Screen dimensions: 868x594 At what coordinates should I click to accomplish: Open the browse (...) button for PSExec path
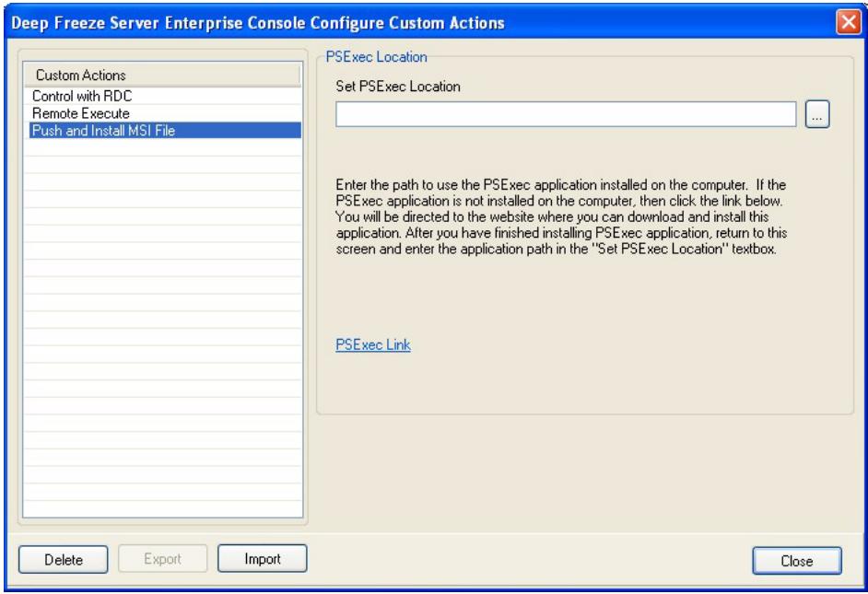pos(817,114)
